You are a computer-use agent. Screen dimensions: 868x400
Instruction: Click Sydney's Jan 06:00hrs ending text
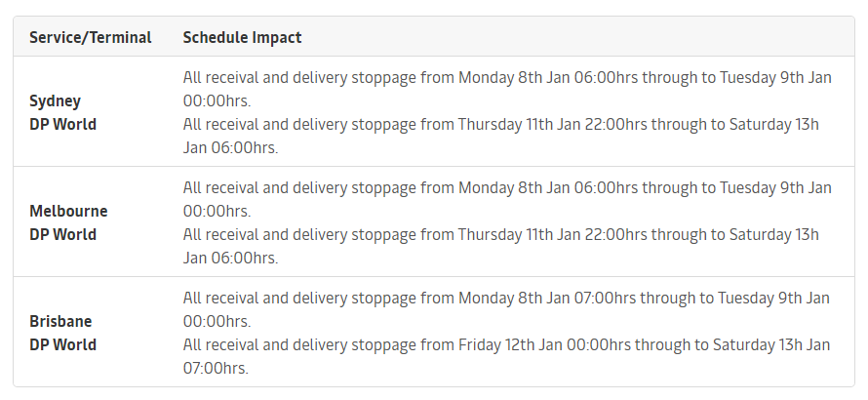click(230, 148)
